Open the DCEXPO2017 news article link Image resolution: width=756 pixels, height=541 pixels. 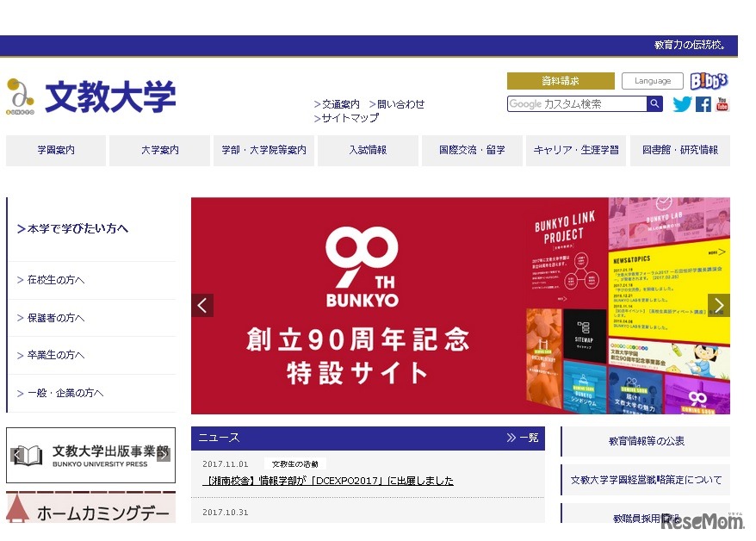pyautogui.click(x=327, y=481)
